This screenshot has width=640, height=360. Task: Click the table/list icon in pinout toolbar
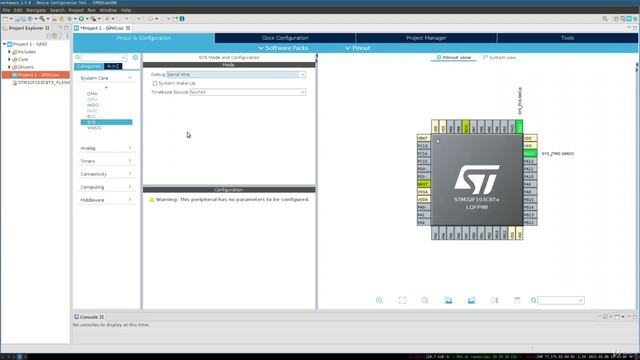(517, 300)
